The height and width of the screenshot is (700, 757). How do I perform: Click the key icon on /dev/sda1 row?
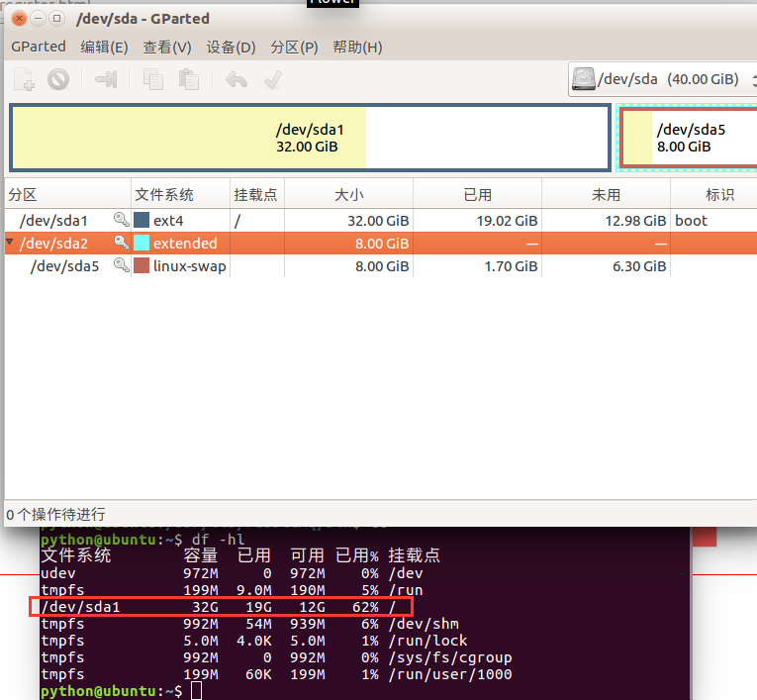click(x=121, y=220)
